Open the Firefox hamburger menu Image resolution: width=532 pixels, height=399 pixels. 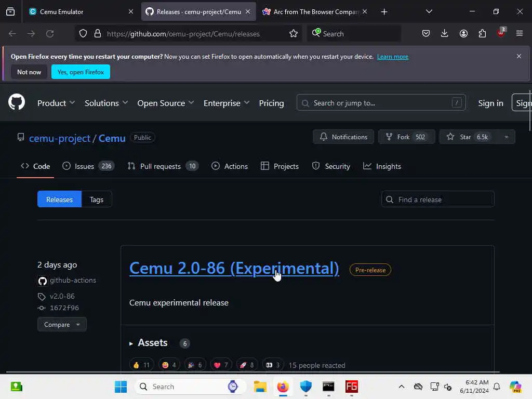tap(520, 33)
